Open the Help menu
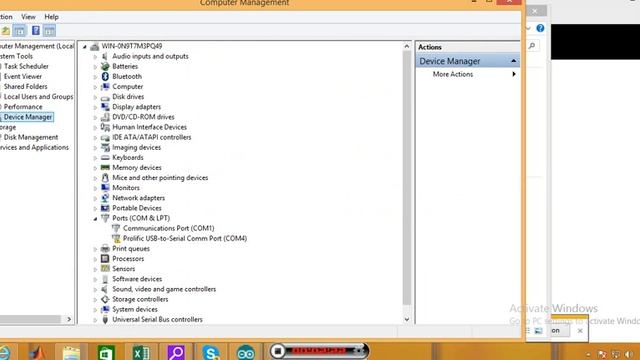 pyautogui.click(x=51, y=17)
